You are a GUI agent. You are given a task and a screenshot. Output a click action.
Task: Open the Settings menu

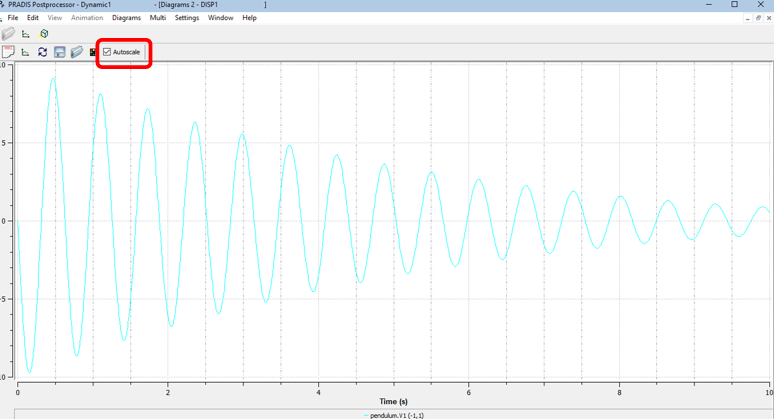coord(187,18)
